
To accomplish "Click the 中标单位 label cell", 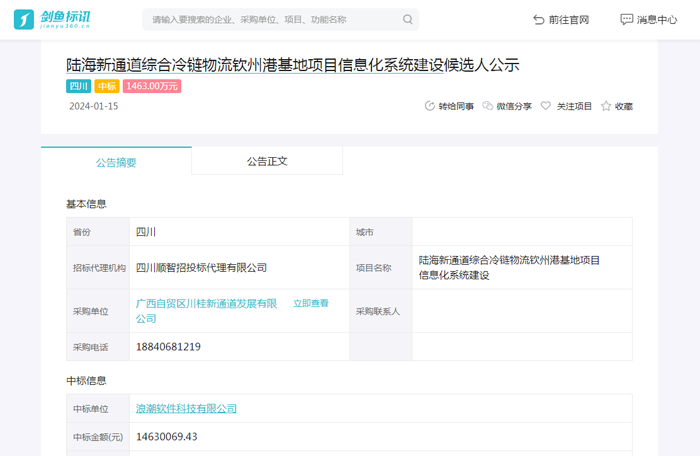I will (x=98, y=408).
